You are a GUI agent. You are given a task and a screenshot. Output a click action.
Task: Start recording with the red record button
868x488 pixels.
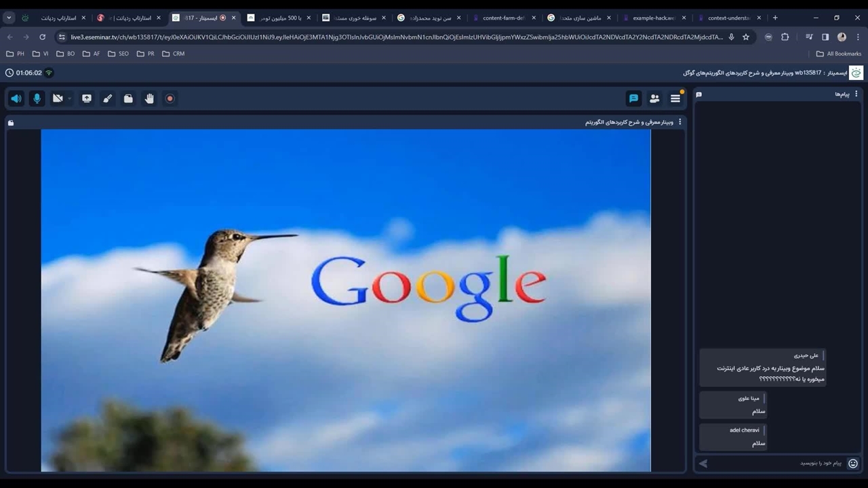[x=170, y=99]
